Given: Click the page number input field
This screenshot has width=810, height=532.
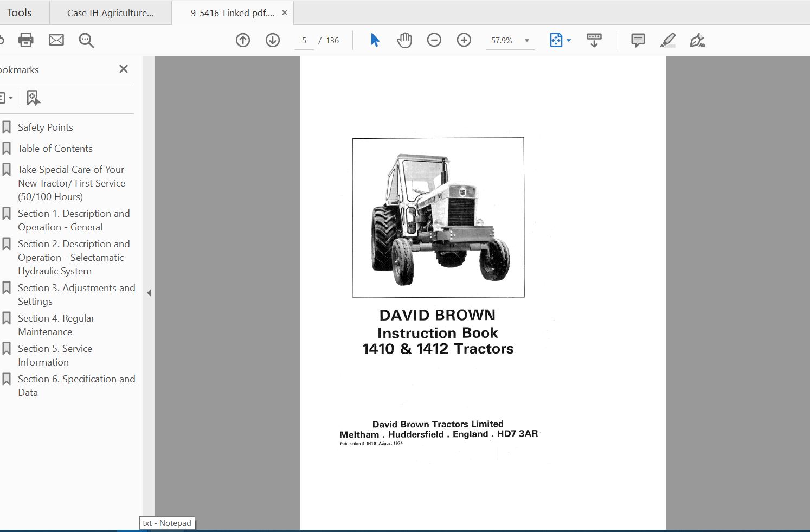Looking at the screenshot, I should pyautogui.click(x=304, y=41).
